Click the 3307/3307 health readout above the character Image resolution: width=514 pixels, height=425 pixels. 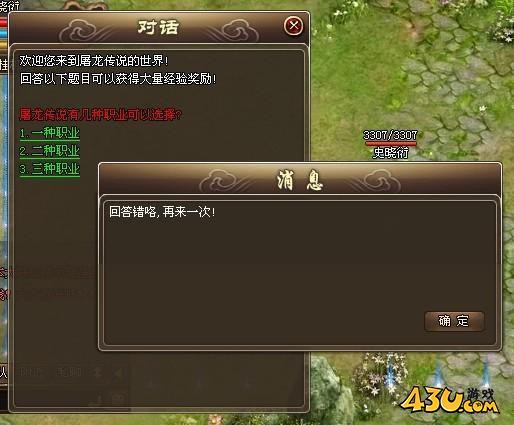pos(390,135)
